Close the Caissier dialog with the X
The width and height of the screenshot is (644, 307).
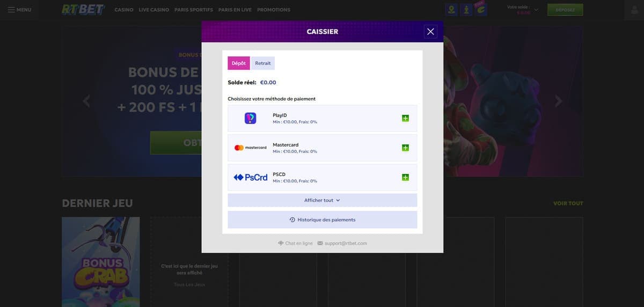(430, 32)
